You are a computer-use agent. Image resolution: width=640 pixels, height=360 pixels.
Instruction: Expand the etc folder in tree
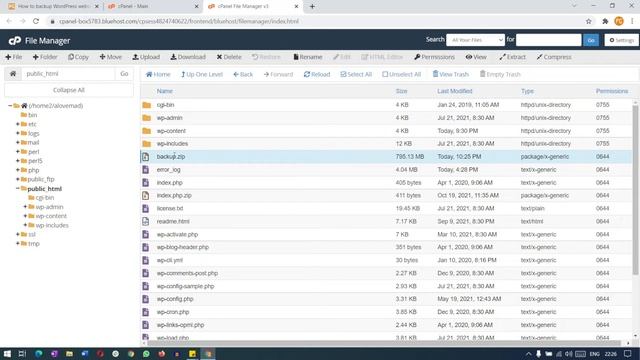point(18,124)
